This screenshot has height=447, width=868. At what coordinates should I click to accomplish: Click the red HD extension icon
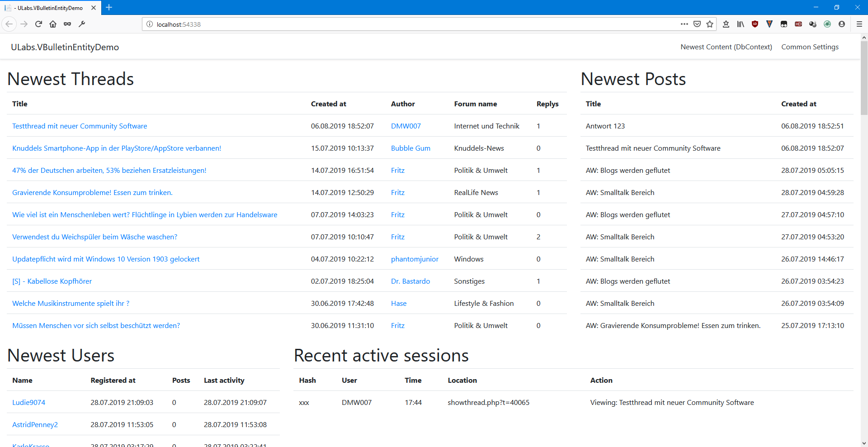click(798, 24)
